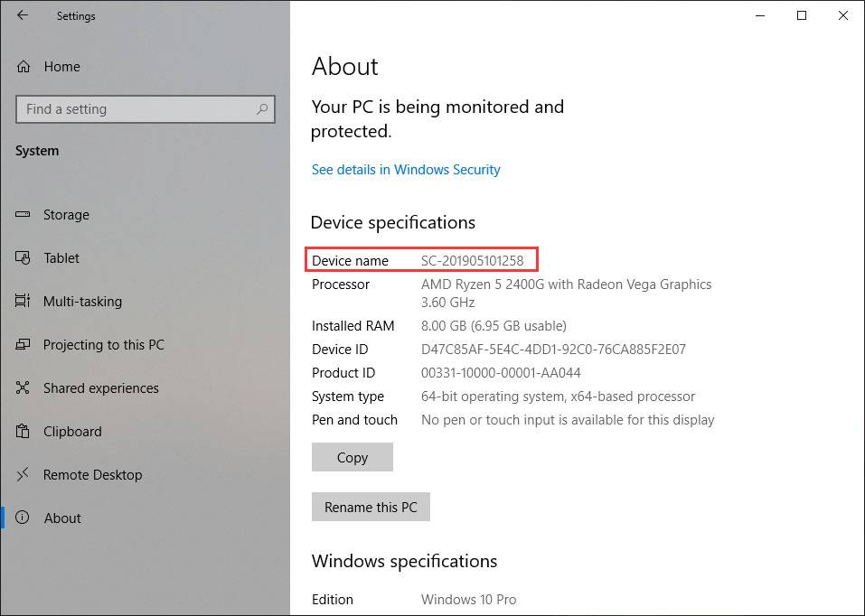Click the search magnifier icon
The width and height of the screenshot is (865, 616).
pos(262,109)
